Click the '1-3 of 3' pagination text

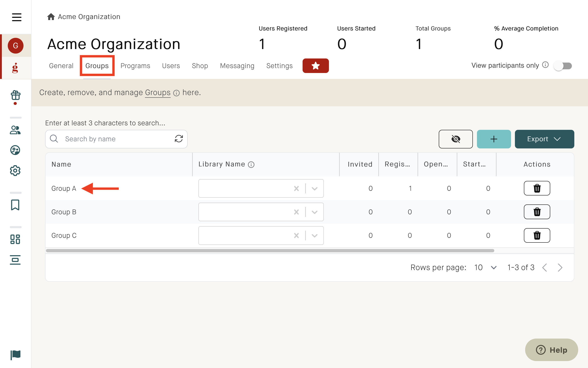click(x=521, y=267)
